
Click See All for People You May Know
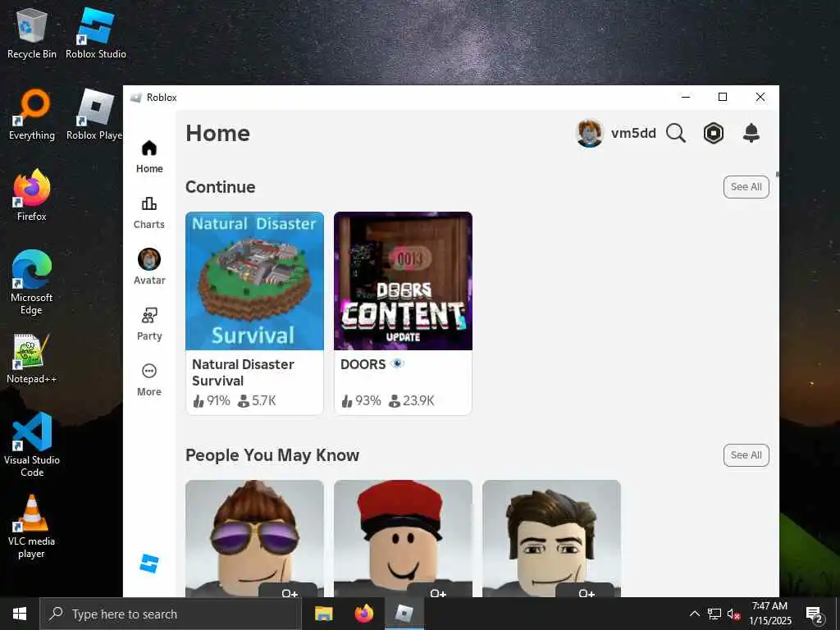(x=746, y=454)
